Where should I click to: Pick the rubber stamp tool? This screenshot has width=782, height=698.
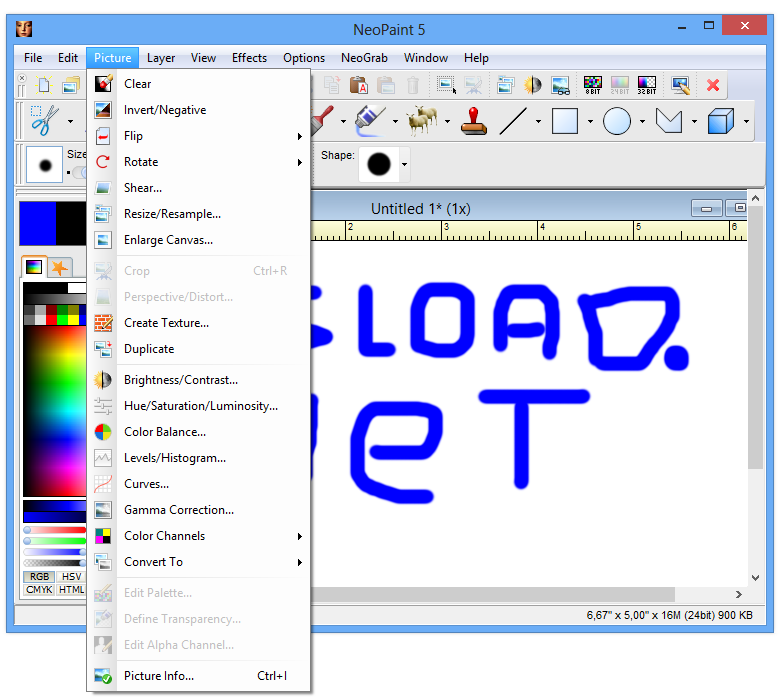coord(474,121)
